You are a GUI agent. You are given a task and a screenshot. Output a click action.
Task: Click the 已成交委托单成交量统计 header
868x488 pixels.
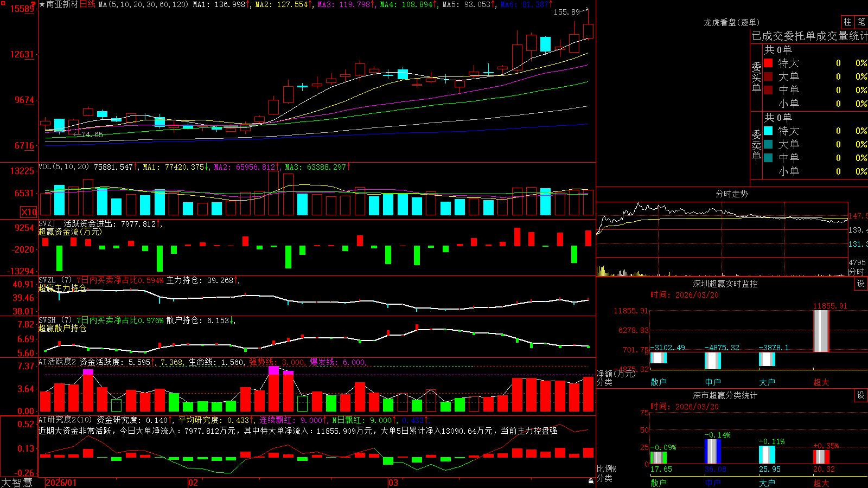(809, 36)
